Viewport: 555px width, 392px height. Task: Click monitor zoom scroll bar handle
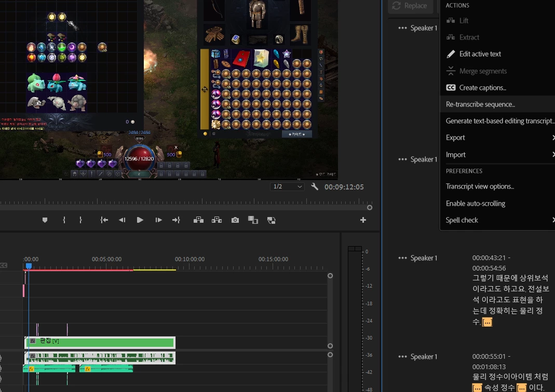point(370,208)
